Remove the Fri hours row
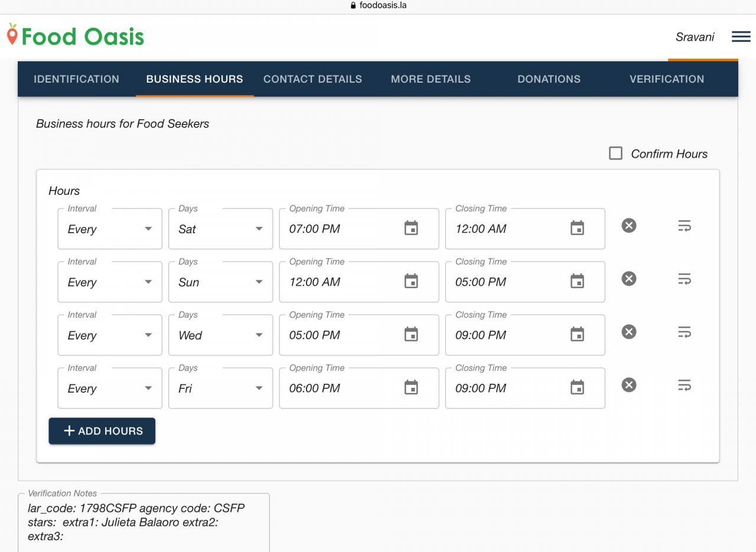 click(x=629, y=385)
